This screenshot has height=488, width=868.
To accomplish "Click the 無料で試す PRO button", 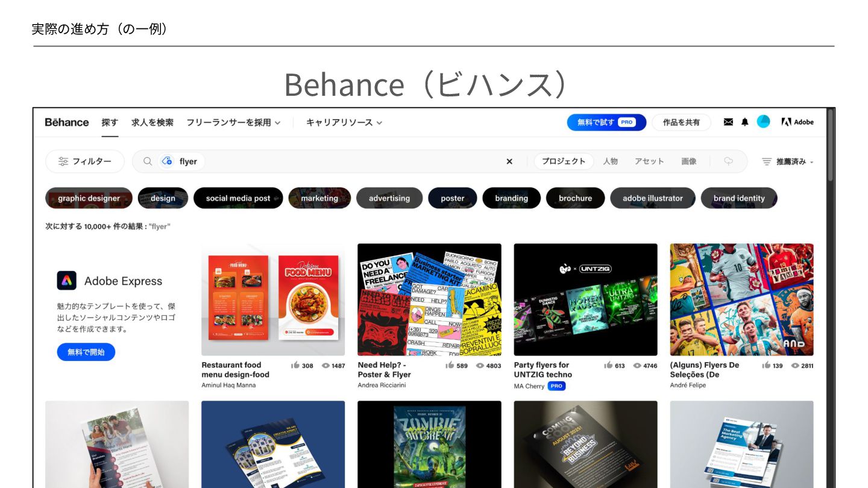I will (x=606, y=122).
